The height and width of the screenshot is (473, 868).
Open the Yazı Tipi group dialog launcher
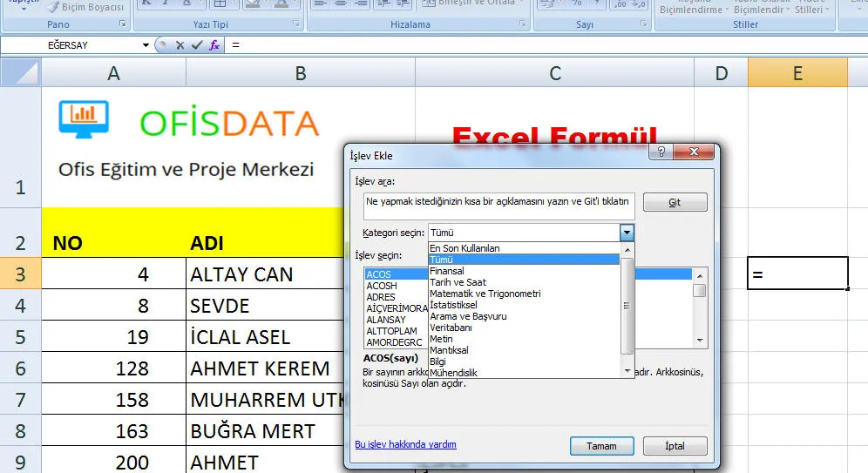coord(297,24)
